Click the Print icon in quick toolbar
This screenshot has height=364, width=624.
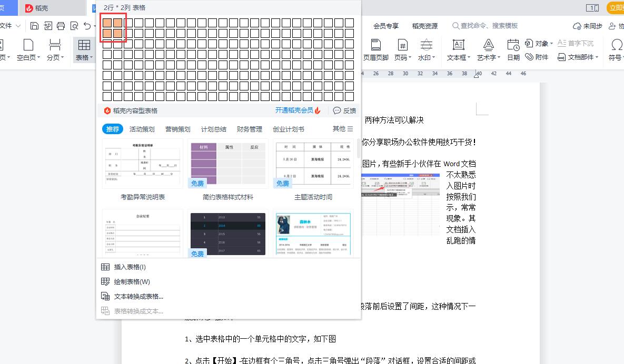point(61,26)
